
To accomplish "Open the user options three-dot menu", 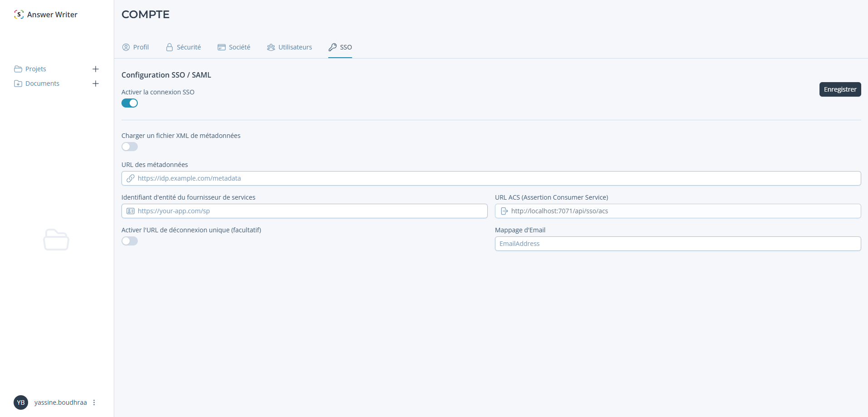I will pos(94,402).
